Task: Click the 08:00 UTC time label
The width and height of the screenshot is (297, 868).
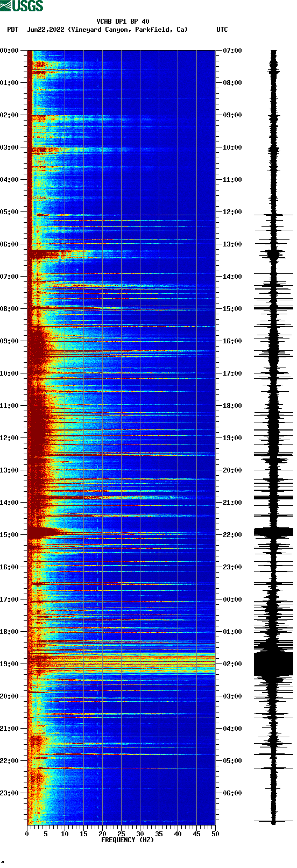Action: (232, 83)
